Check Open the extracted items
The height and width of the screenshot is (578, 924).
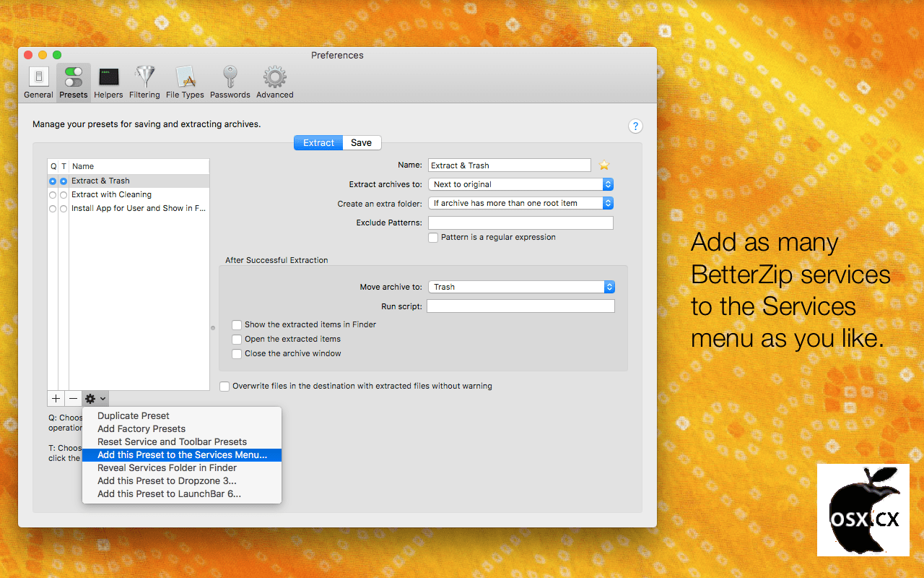point(237,340)
